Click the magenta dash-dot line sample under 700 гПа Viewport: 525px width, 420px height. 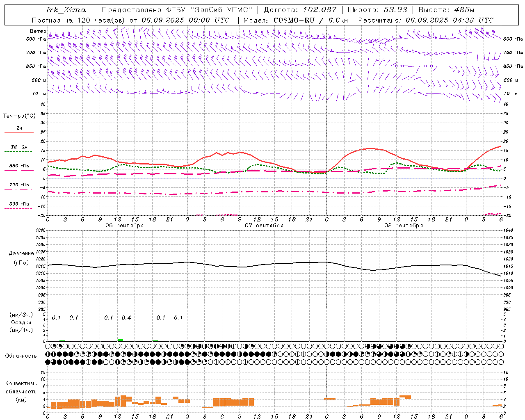point(18,189)
